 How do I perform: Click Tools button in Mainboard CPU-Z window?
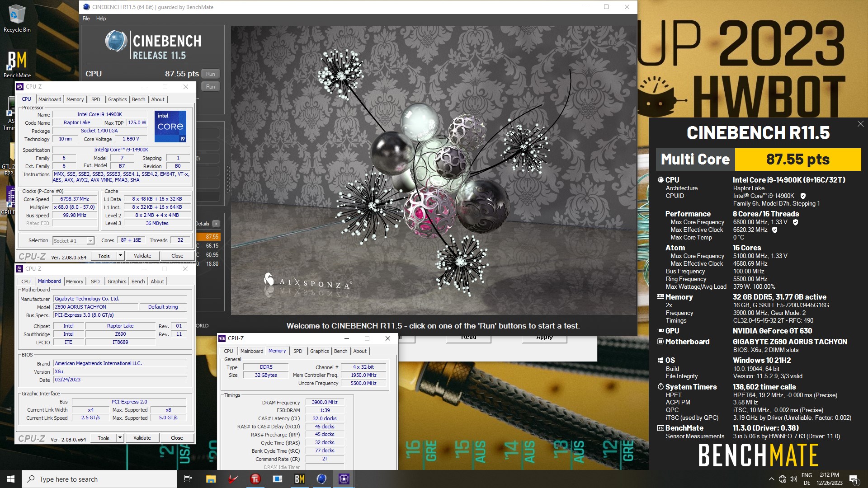coord(104,438)
